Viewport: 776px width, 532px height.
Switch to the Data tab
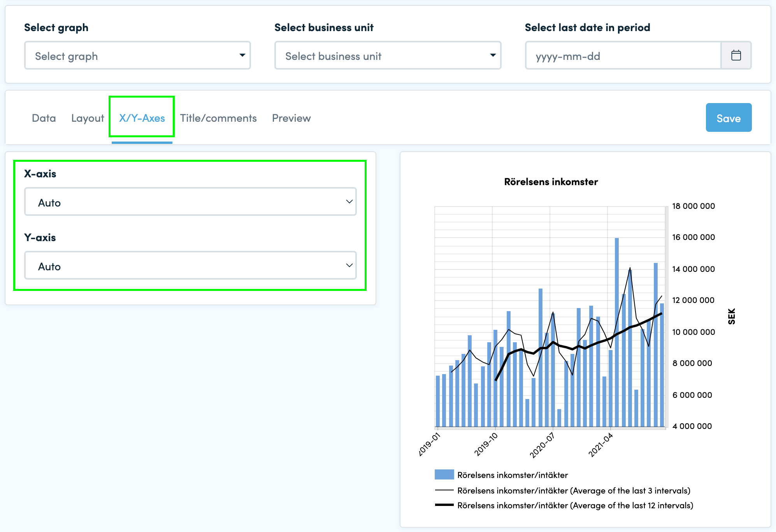pyautogui.click(x=44, y=118)
